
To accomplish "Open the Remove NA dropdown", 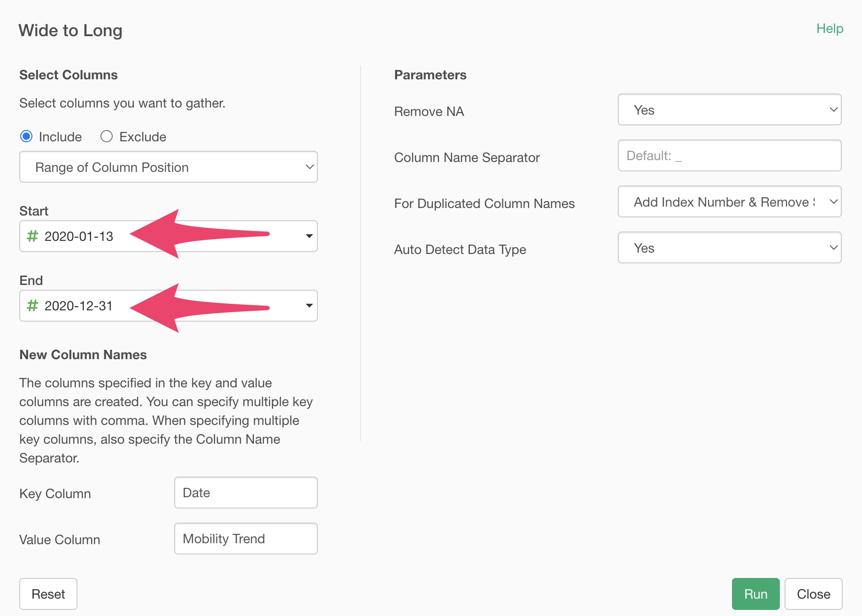I will click(x=729, y=110).
